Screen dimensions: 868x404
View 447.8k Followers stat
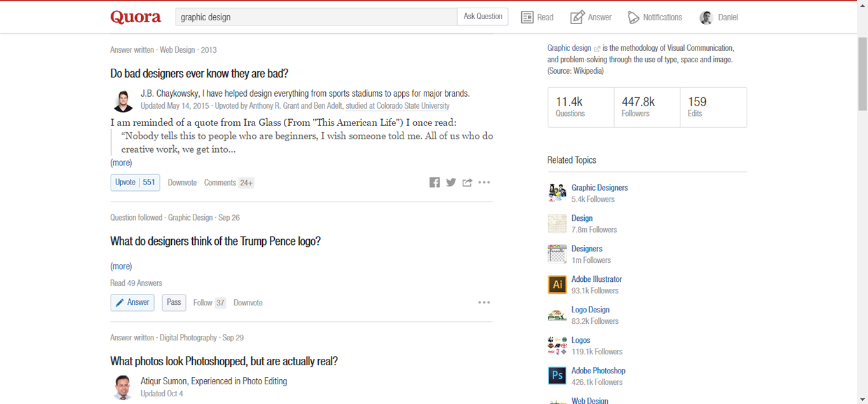click(647, 108)
